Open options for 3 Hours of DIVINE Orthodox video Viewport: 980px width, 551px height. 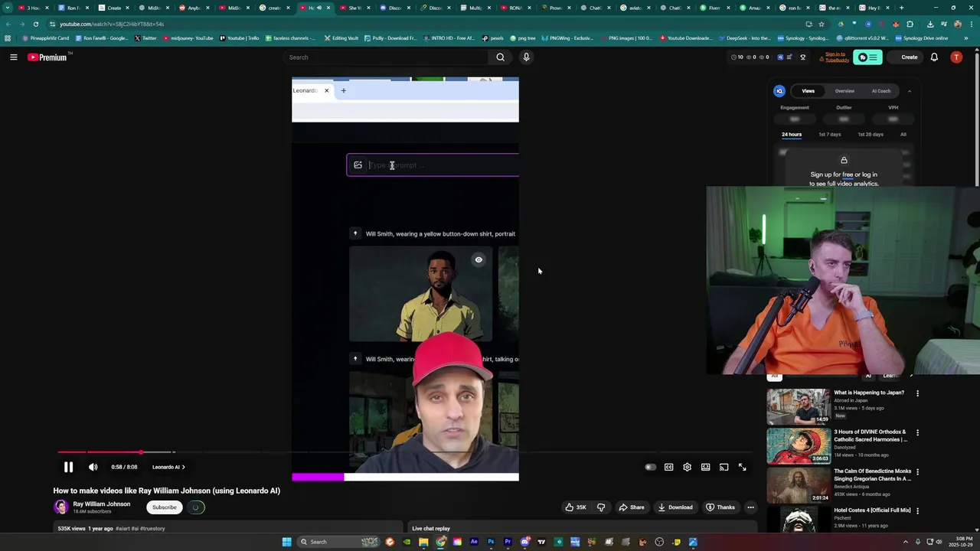(x=917, y=432)
